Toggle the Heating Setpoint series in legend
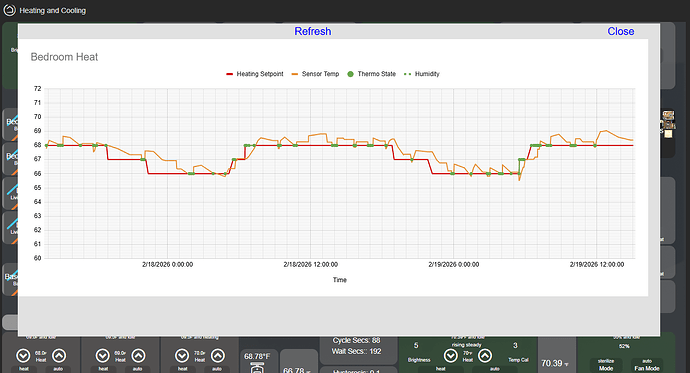Viewport: 690px width, 373px height. click(255, 74)
